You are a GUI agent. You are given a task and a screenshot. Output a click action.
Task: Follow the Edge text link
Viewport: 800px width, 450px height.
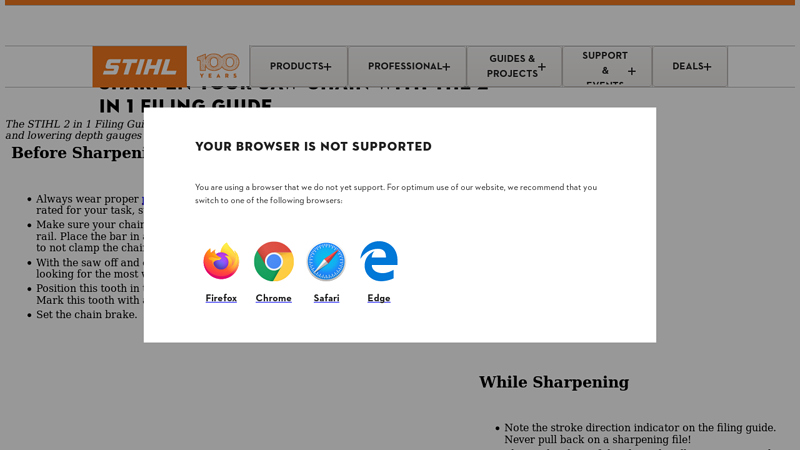[x=379, y=298]
